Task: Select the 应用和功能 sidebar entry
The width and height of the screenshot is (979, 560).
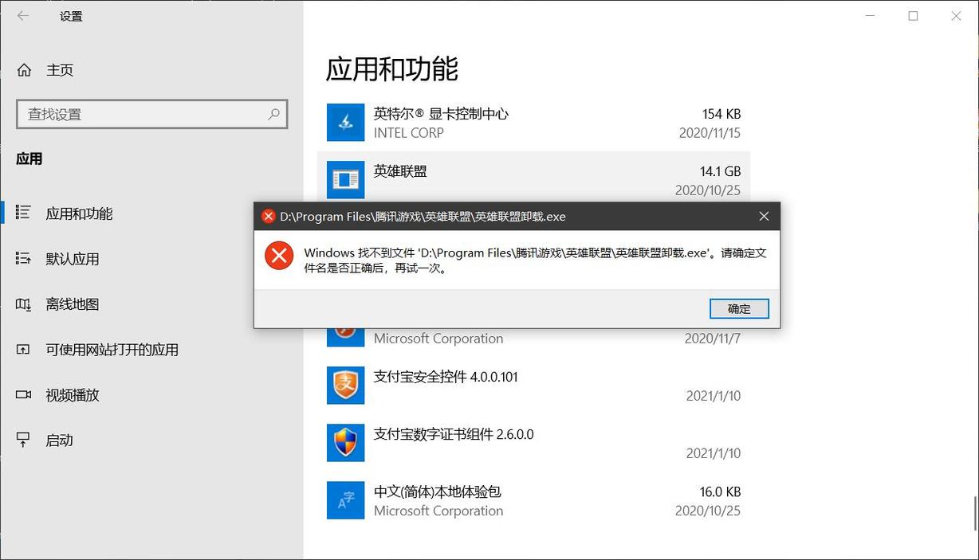Action: (x=80, y=213)
